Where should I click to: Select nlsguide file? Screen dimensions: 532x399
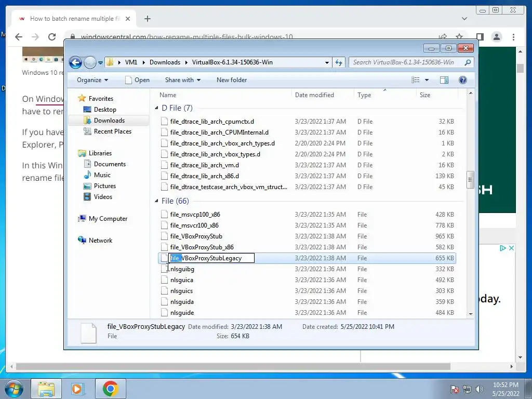click(x=182, y=313)
